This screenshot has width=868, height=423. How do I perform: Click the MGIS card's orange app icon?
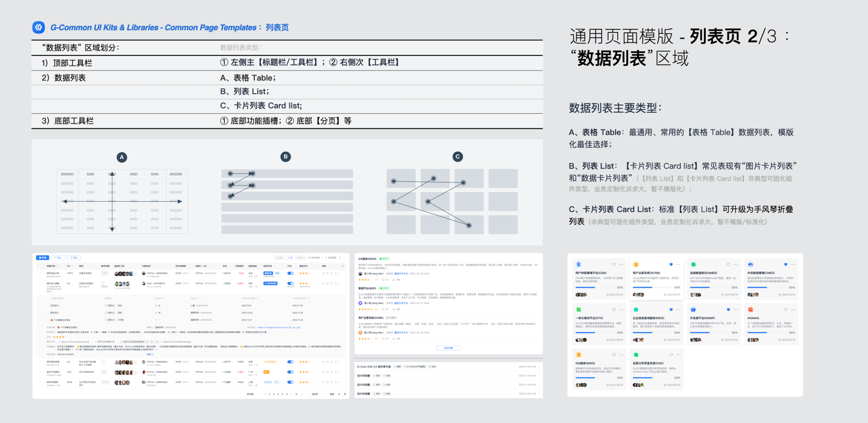pyautogui.click(x=579, y=355)
